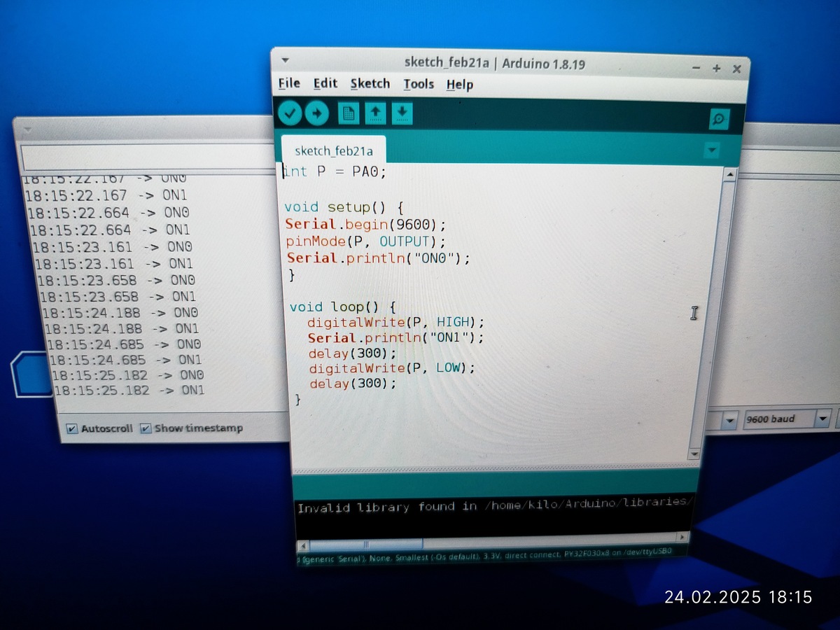Screen dimensions: 840x630
Task: Open the Arduino window menu arrow in title bar
Action: point(285,61)
